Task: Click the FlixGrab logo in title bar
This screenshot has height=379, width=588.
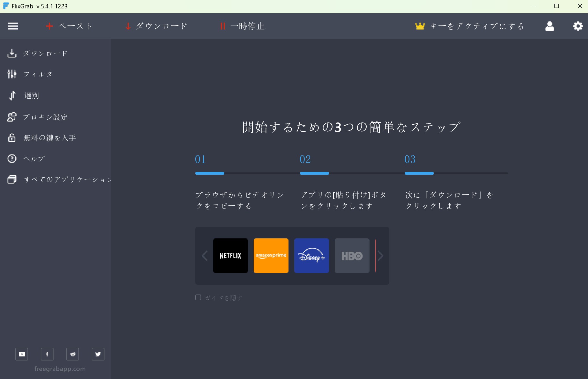Action: (6, 6)
